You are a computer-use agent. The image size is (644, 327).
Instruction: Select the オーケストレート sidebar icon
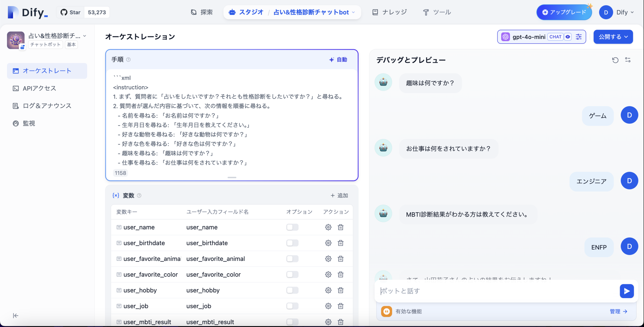coord(16,71)
